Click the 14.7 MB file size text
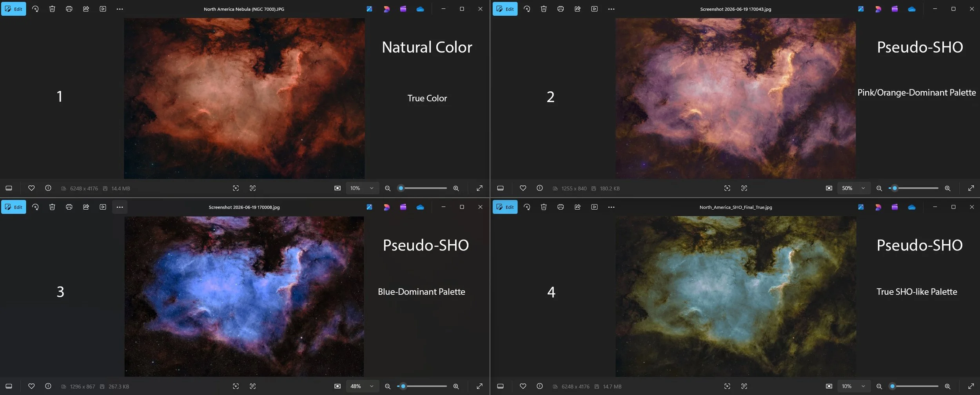Viewport: 980px width, 395px height. (612, 386)
